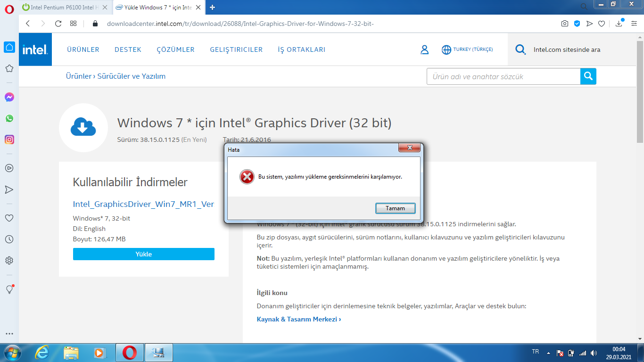644x362 pixels.
Task: Open the GELİŞTİRİCİLER menu
Action: coord(236,49)
